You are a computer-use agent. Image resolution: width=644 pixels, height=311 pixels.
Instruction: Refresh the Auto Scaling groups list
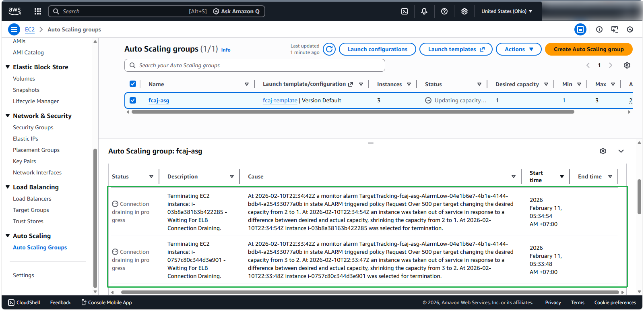click(x=329, y=49)
